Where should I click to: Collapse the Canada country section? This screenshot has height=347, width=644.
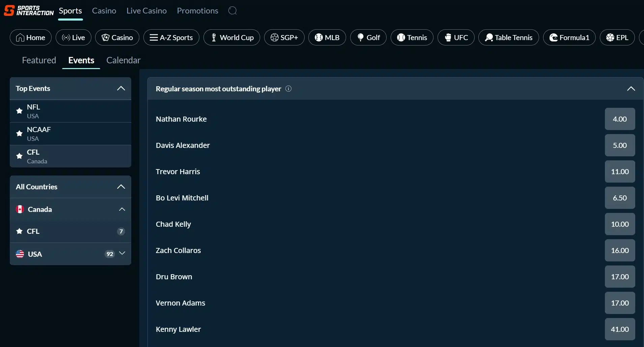[122, 209]
